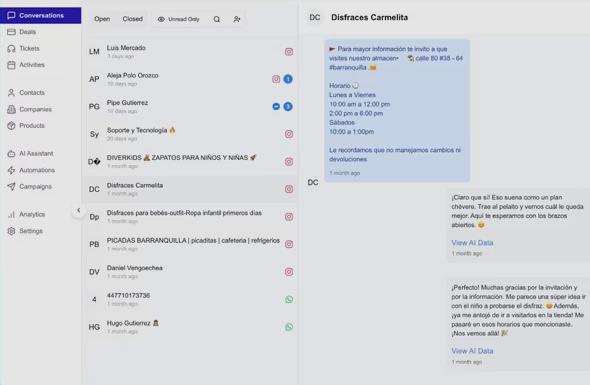Open Disfraces para bebés-outfit conversation

(x=190, y=217)
